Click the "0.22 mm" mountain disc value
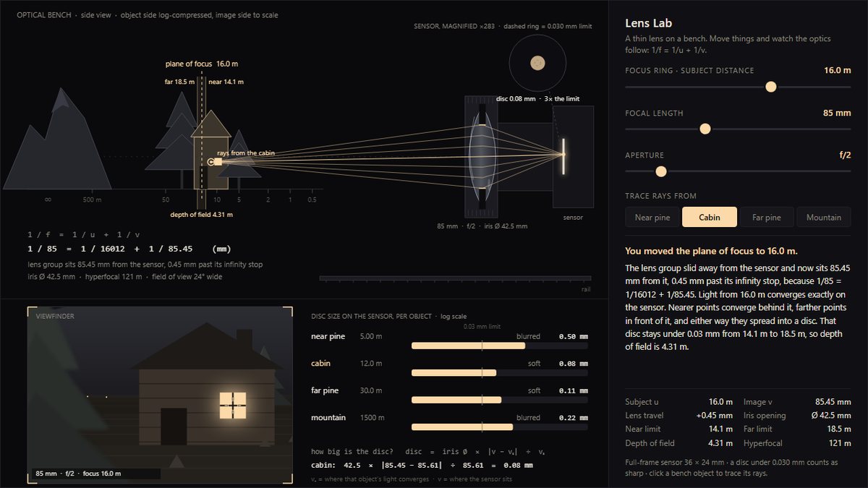868x488 pixels. pos(573,418)
